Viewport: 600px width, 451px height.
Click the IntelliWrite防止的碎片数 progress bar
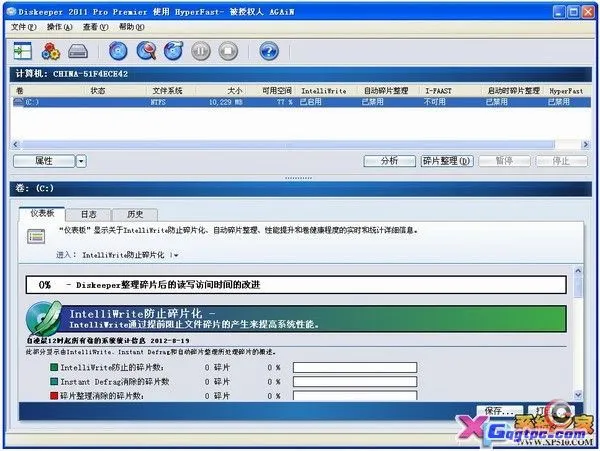pos(355,367)
